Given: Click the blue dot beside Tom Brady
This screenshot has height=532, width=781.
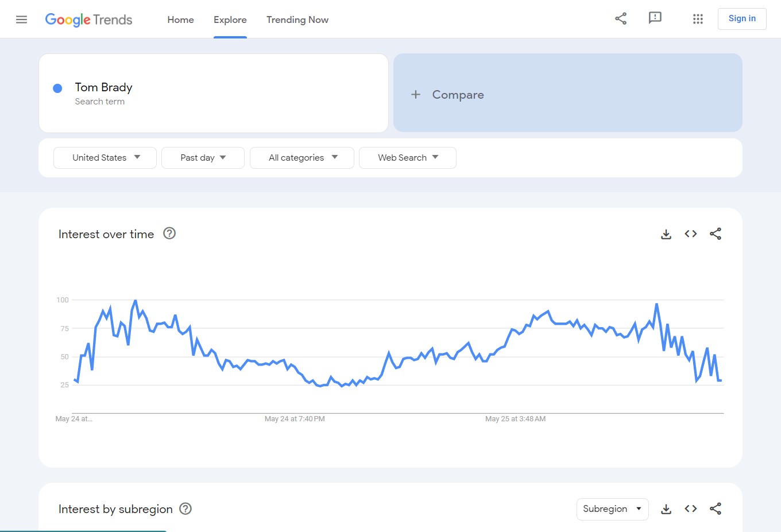Looking at the screenshot, I should pyautogui.click(x=57, y=88).
